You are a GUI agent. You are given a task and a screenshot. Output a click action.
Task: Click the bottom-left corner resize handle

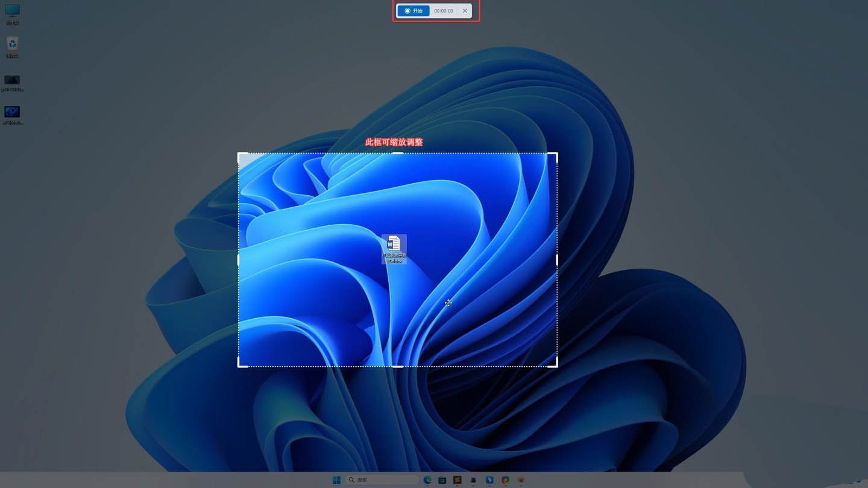240,364
